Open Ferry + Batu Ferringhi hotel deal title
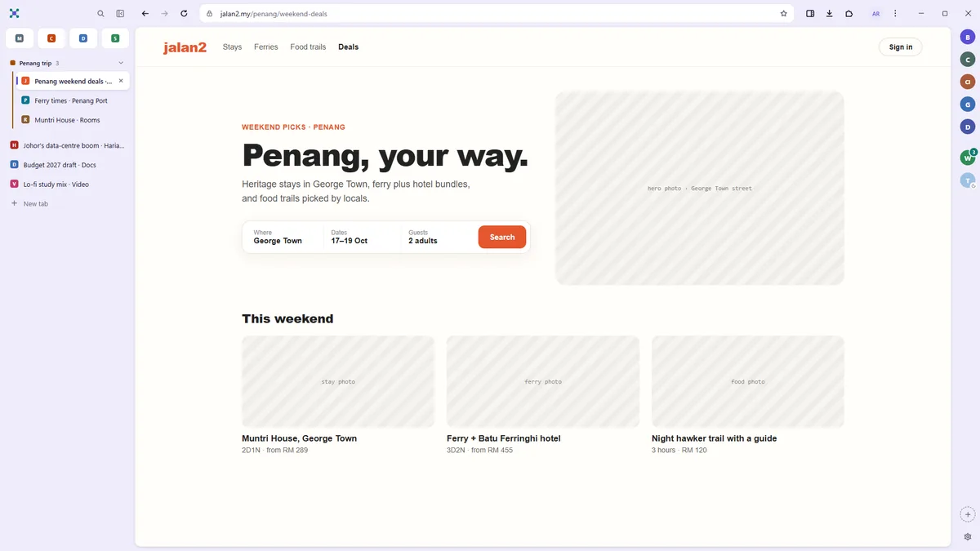980x551 pixels. tap(504, 438)
